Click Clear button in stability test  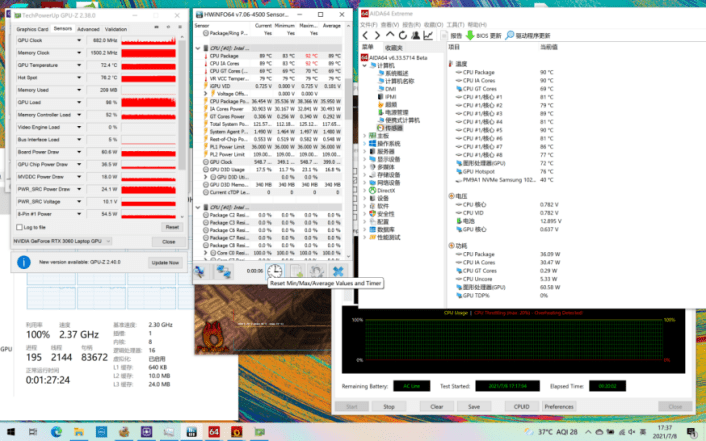coord(437,406)
